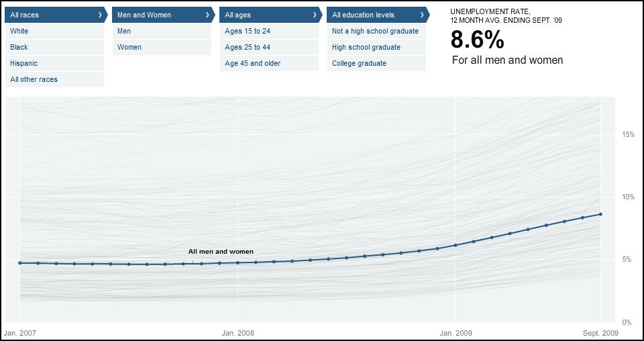Show unemployment for Men only
The width and height of the screenshot is (644, 341).
pyautogui.click(x=161, y=31)
